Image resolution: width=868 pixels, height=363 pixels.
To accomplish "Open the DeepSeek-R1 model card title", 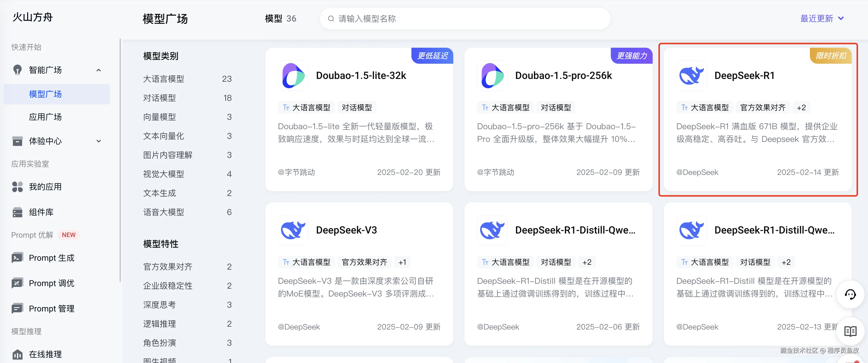I will (744, 76).
